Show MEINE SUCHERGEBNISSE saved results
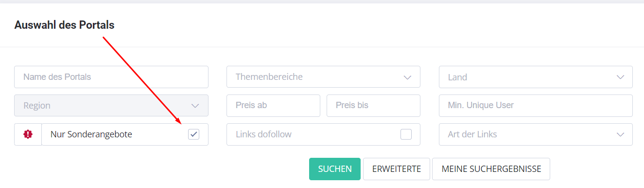The height and width of the screenshot is (188, 644). point(491,169)
